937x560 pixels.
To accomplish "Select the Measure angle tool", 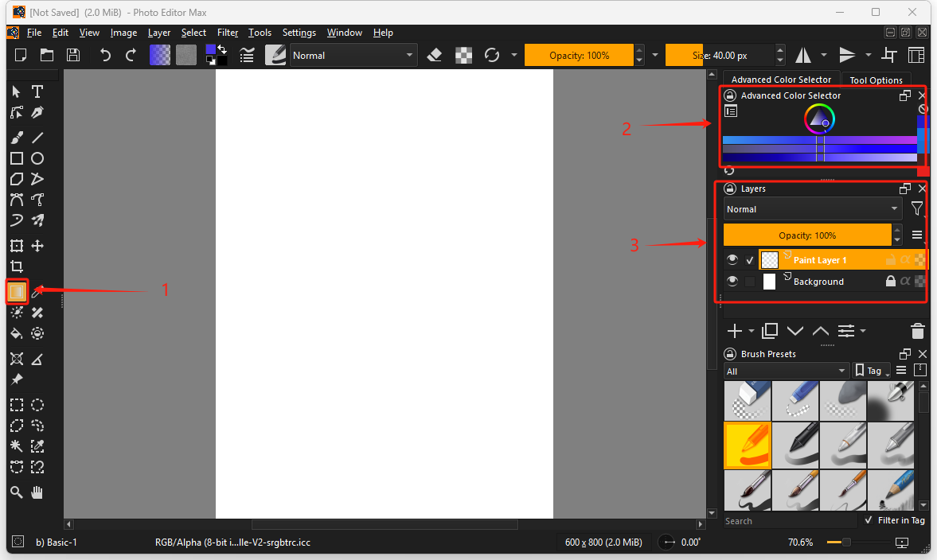I will 37,360.
